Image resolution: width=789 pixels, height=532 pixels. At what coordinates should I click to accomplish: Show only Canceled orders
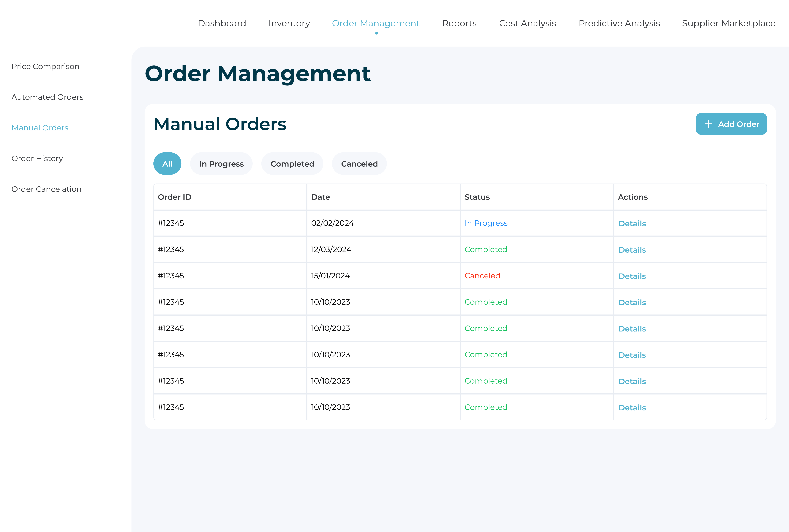(359, 164)
